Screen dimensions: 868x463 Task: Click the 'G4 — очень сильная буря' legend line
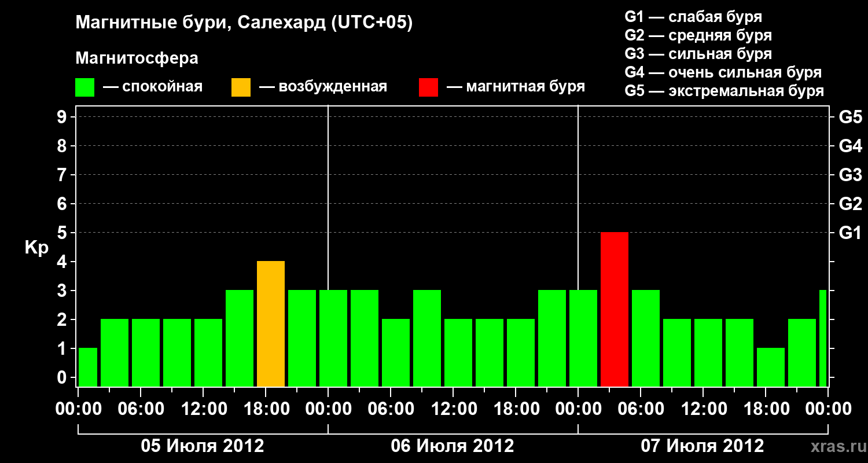pos(723,72)
